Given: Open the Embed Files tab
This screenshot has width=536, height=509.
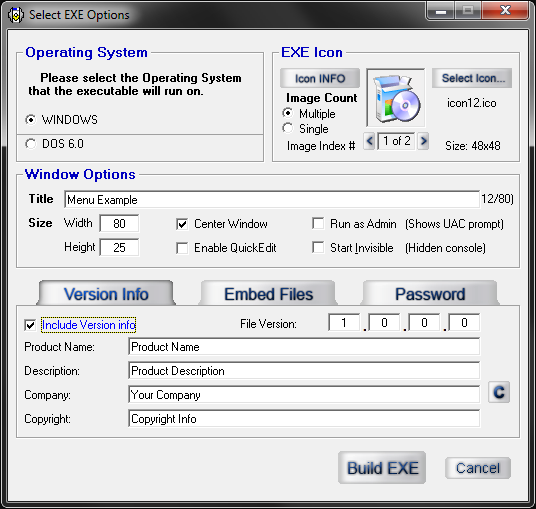Looking at the screenshot, I should (x=268, y=293).
